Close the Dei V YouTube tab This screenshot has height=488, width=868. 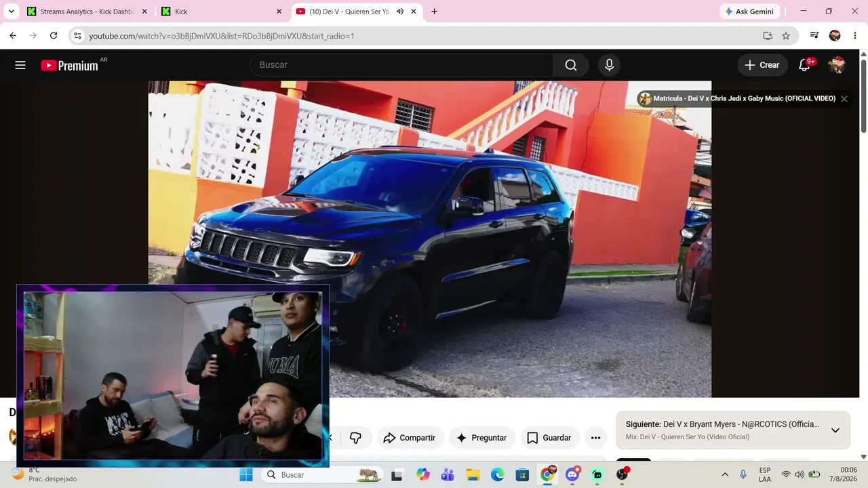414,12
